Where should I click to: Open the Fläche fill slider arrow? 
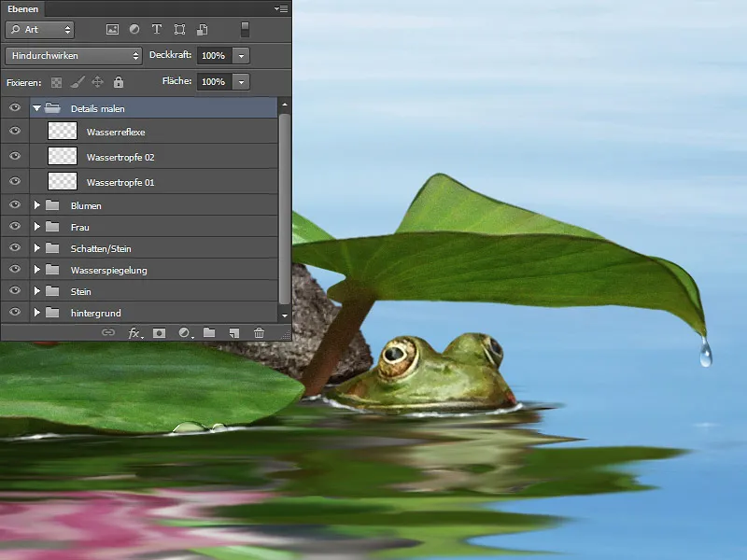click(x=241, y=82)
